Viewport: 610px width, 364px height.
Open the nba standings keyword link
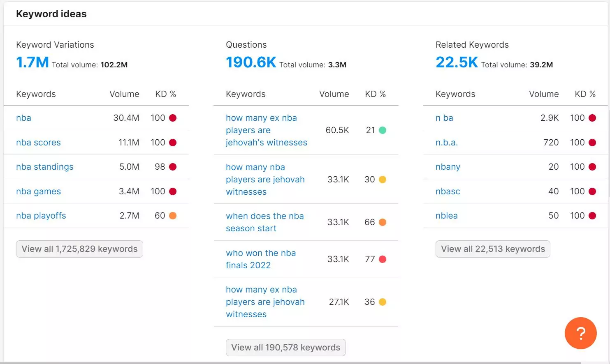45,167
